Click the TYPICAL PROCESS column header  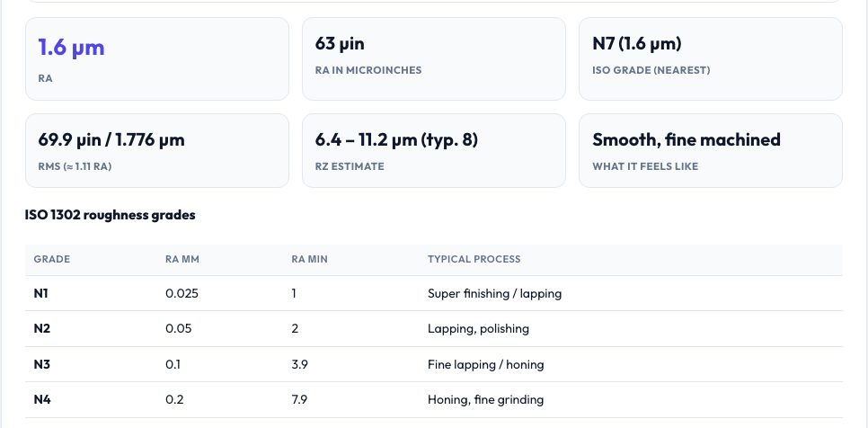tap(474, 259)
